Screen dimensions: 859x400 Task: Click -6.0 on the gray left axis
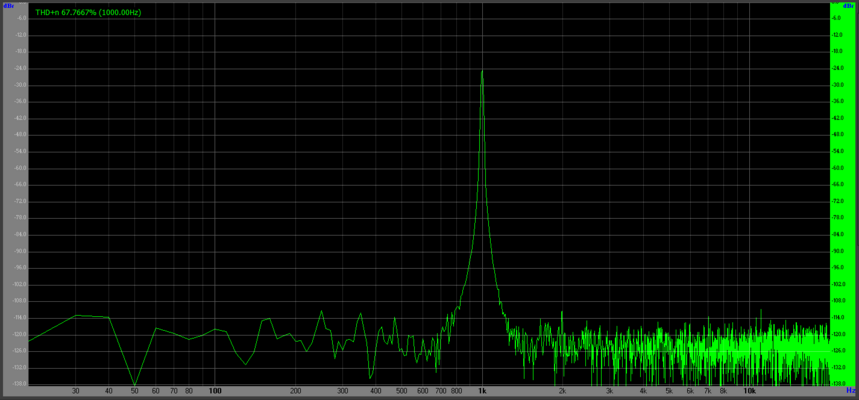pyautogui.click(x=22, y=18)
